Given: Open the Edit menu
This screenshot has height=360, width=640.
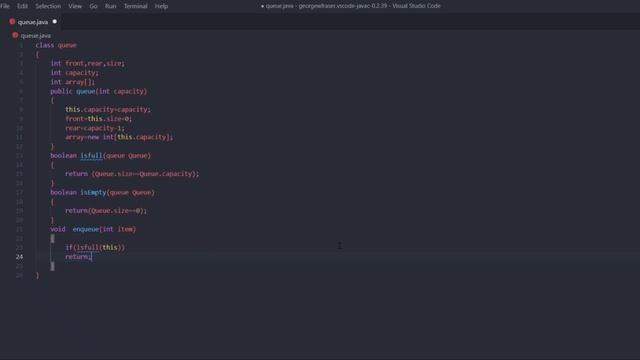Looking at the screenshot, I should coord(22,6).
